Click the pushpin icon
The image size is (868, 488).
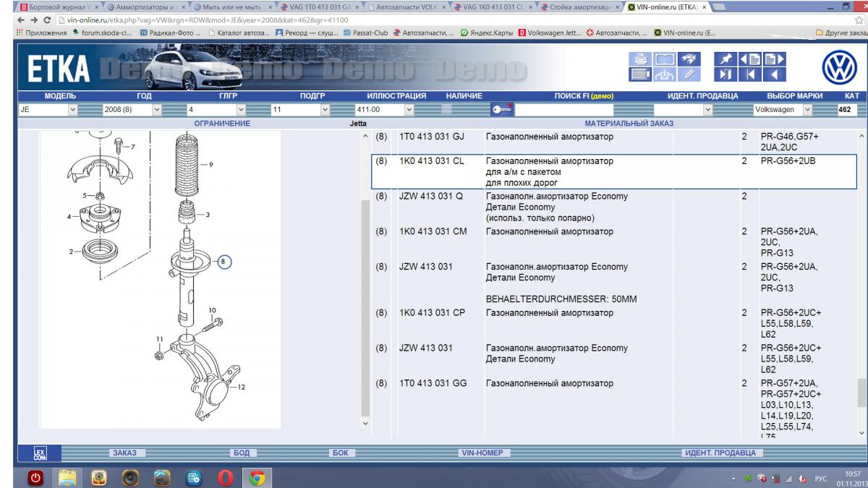(726, 59)
